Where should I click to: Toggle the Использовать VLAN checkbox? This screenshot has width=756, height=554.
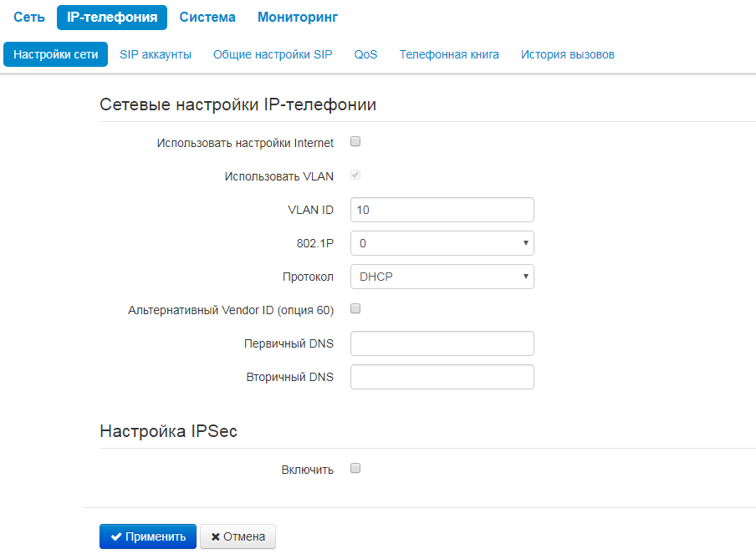click(x=355, y=175)
